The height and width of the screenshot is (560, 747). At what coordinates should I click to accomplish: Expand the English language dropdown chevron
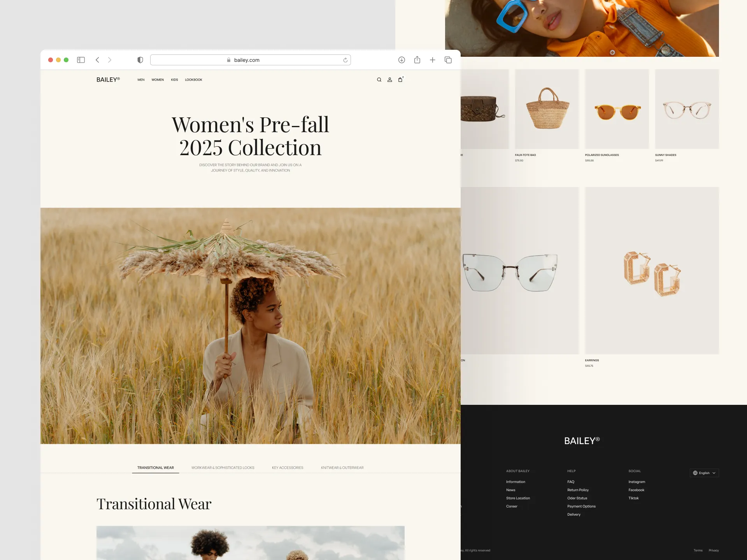coord(714,473)
